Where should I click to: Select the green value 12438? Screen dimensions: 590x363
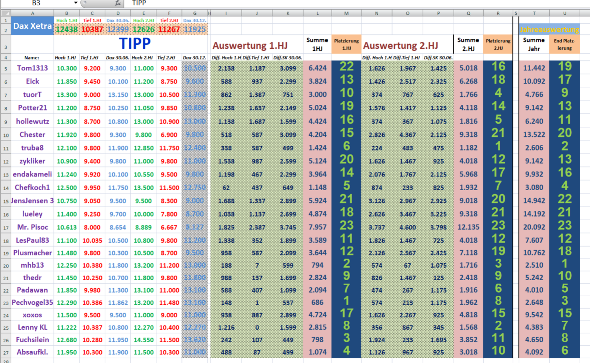(x=67, y=29)
